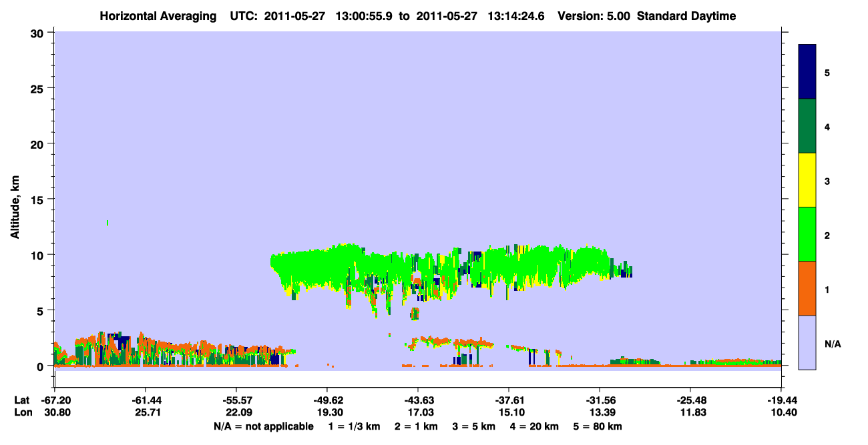This screenshot has height=445, width=868.
Task: Click the 'Lat' axis row label
Action: pyautogui.click(x=21, y=400)
